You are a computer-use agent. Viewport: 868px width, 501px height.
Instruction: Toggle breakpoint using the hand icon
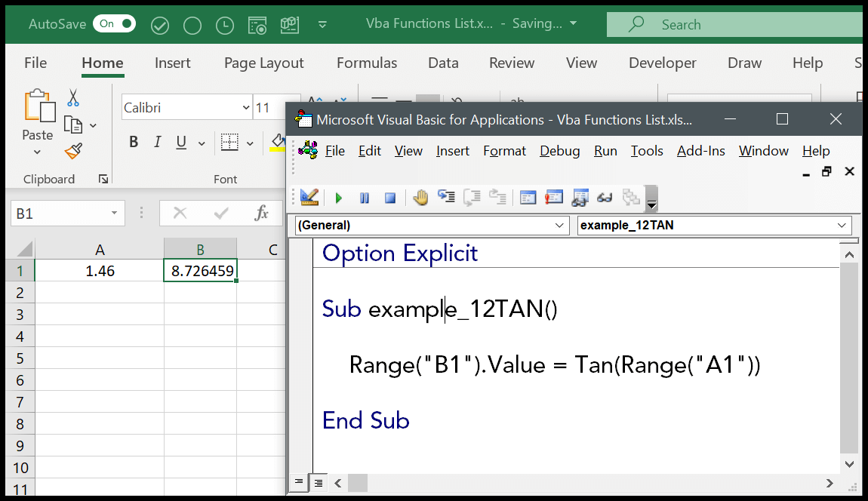(x=420, y=198)
